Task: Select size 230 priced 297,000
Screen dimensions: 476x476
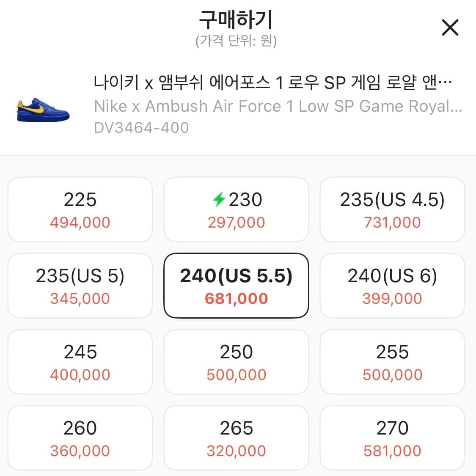Action: (236, 209)
